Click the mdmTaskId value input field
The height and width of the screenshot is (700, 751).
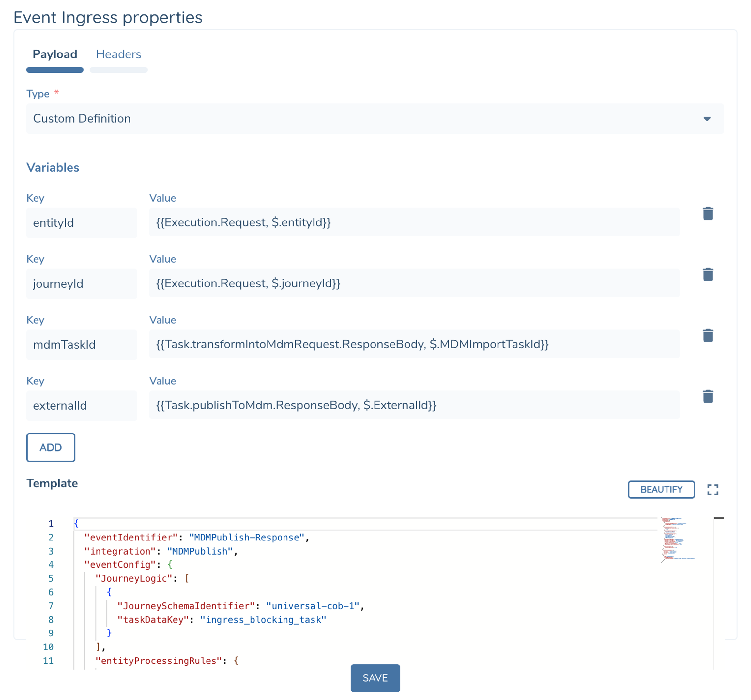tap(414, 344)
